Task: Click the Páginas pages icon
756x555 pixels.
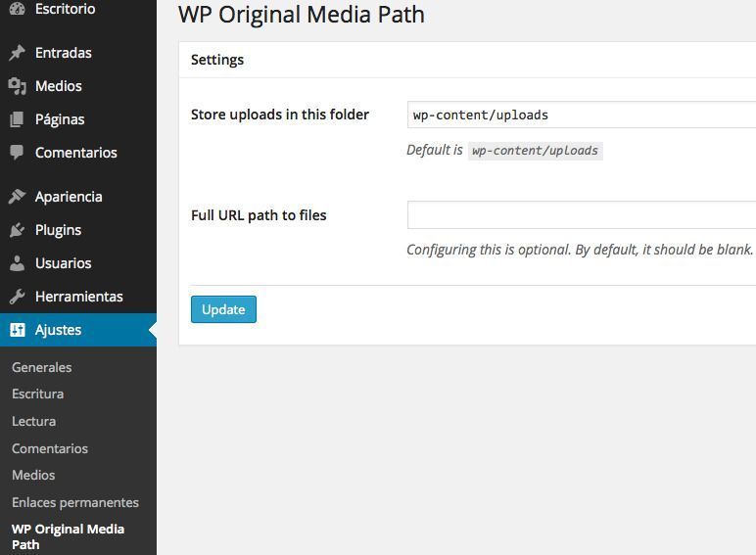Action: (17, 119)
